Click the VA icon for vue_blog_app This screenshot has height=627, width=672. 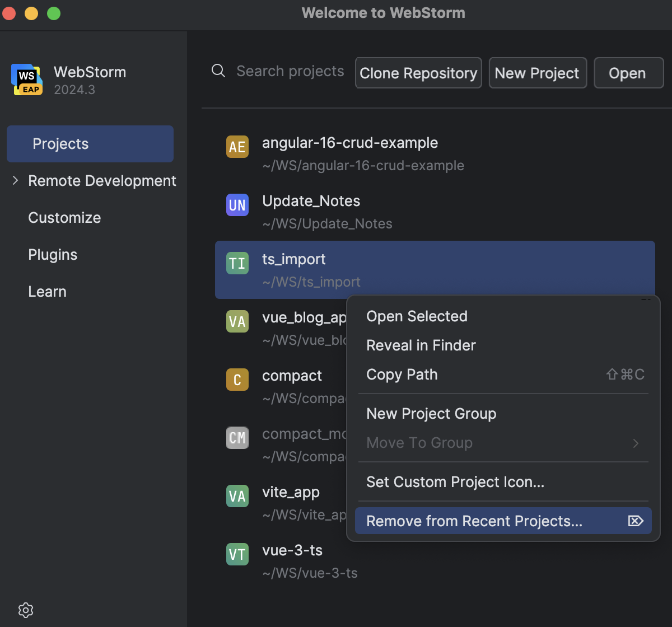click(237, 321)
